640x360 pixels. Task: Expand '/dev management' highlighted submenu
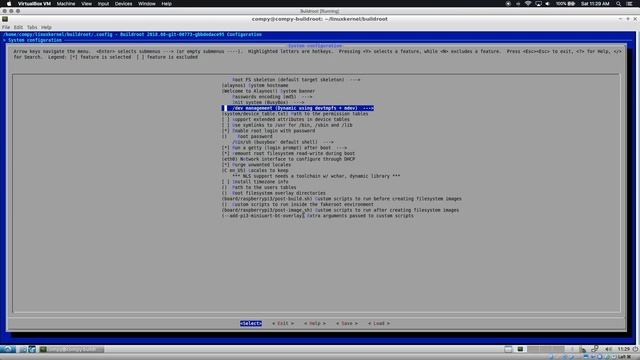click(x=298, y=108)
